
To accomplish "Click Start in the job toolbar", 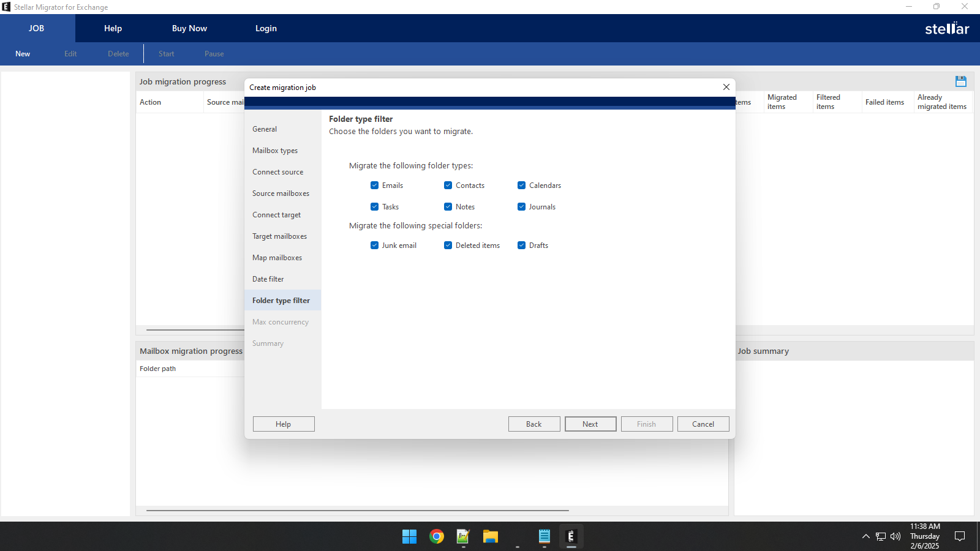I will click(x=166, y=54).
